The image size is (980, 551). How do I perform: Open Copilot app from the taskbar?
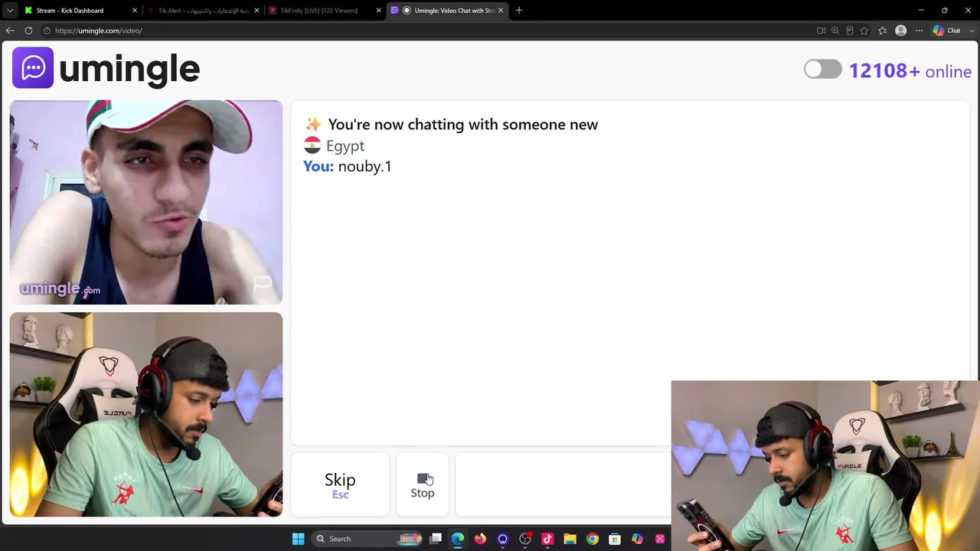[x=637, y=539]
